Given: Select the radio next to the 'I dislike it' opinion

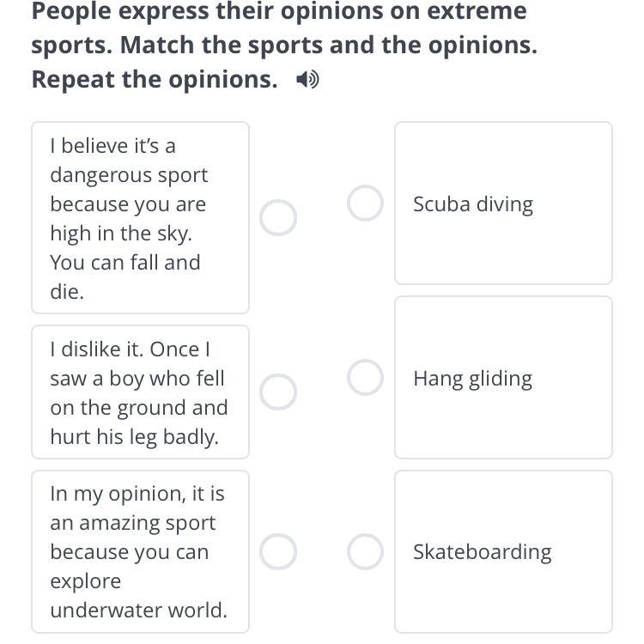Looking at the screenshot, I should [278, 392].
